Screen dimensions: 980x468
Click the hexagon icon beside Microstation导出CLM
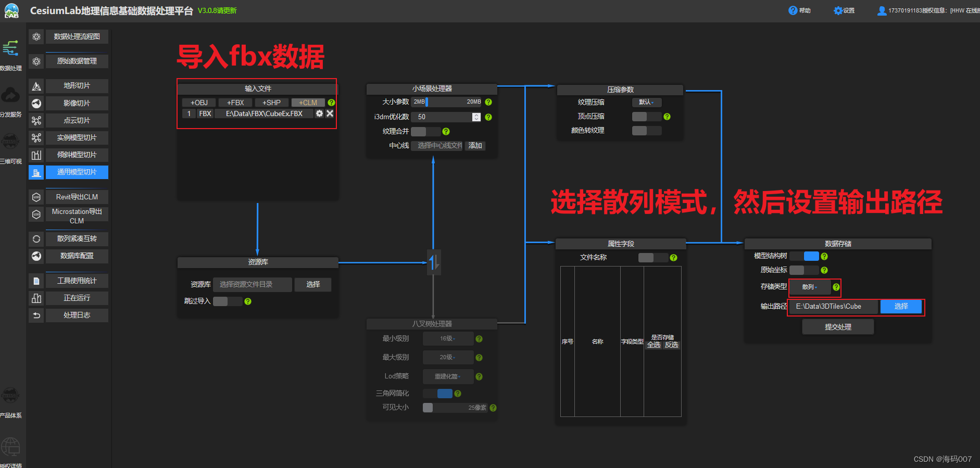coord(36,214)
